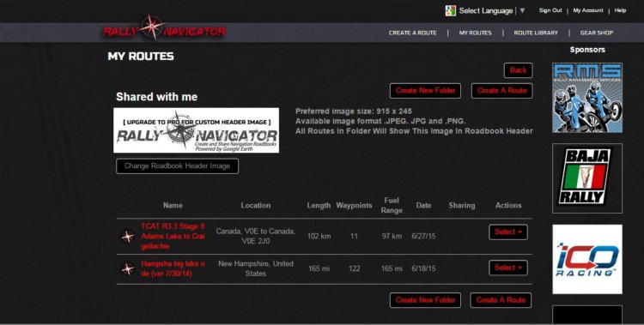Sign out of the account

(550, 10)
